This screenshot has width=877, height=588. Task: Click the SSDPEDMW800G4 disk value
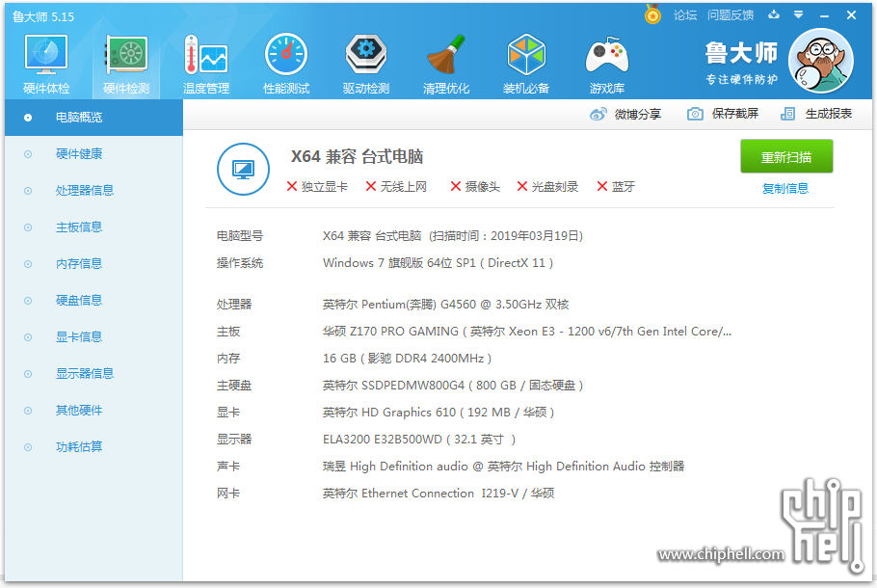[x=453, y=386]
